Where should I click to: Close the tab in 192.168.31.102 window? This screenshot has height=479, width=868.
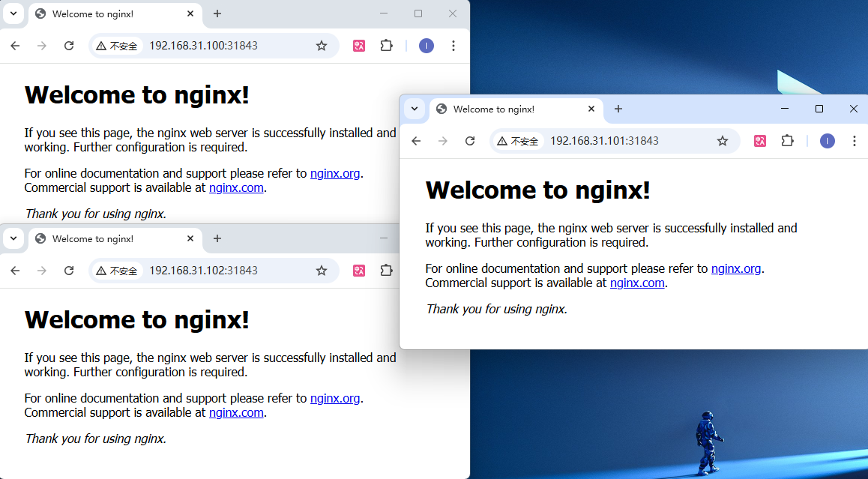click(x=190, y=238)
